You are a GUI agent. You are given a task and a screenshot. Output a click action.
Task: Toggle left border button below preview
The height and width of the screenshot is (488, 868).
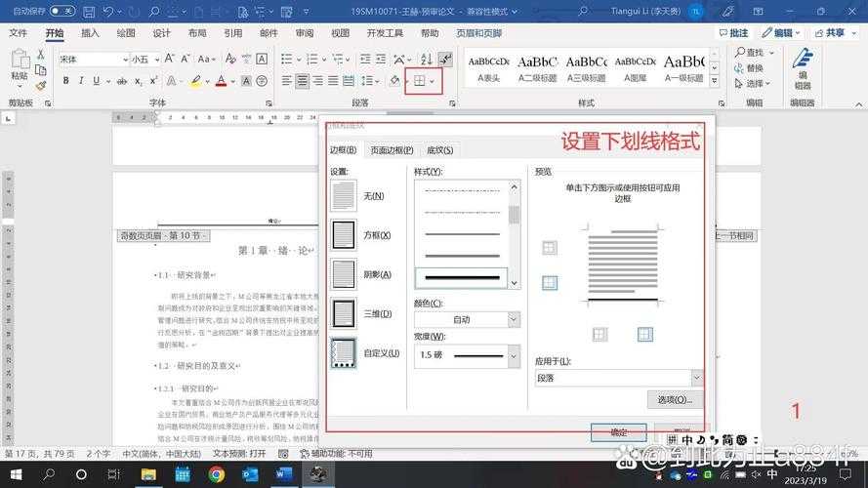(600, 334)
